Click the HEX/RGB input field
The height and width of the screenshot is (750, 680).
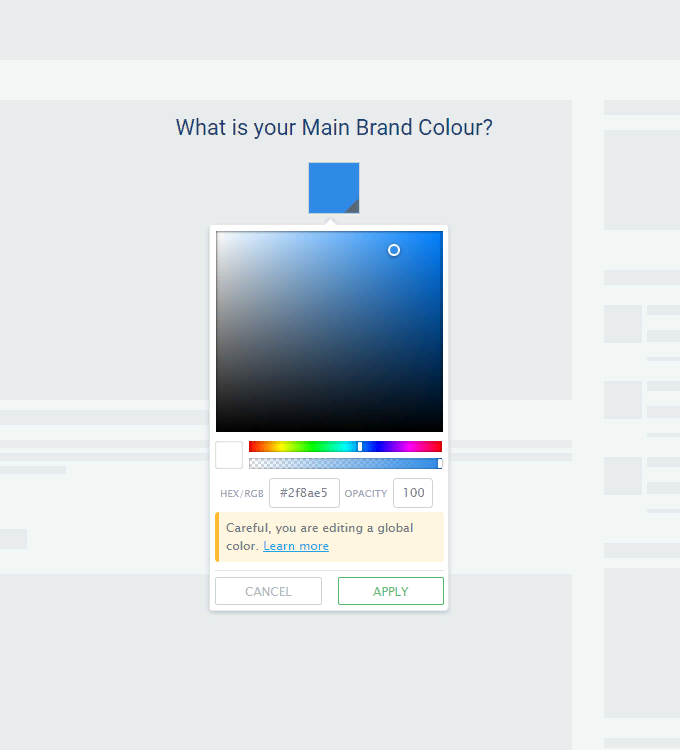pos(304,493)
